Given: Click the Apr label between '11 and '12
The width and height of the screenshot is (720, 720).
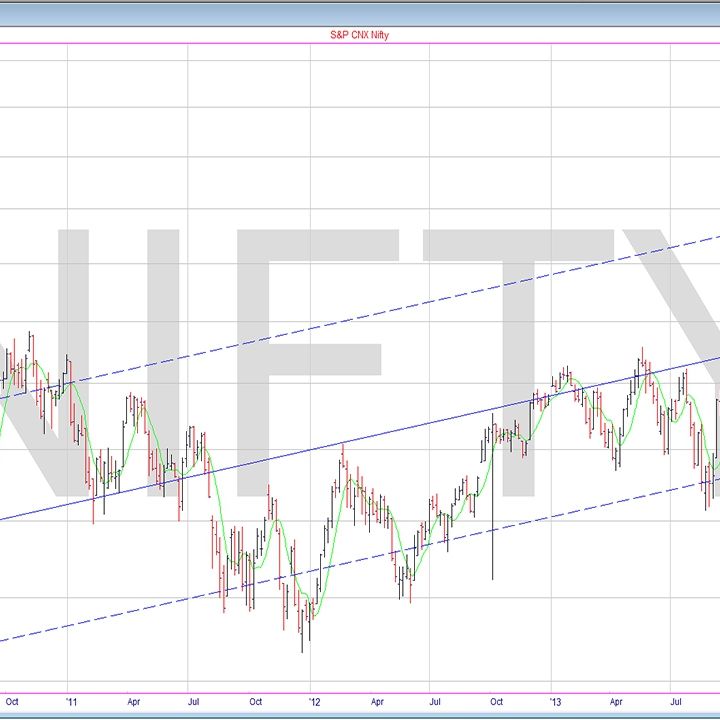Looking at the screenshot, I should (x=134, y=702).
